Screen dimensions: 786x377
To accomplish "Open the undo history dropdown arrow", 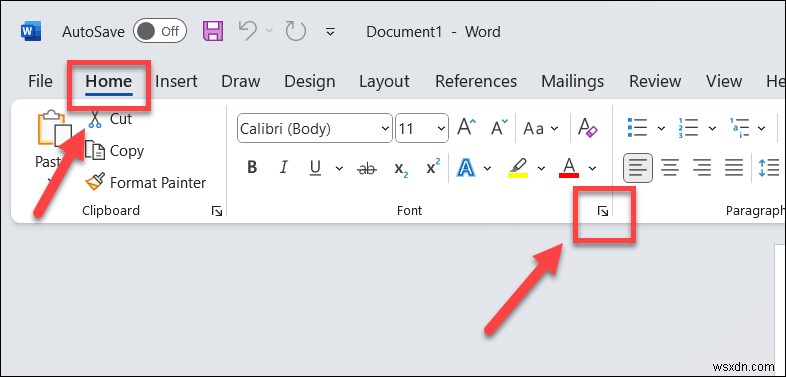I will 269,32.
